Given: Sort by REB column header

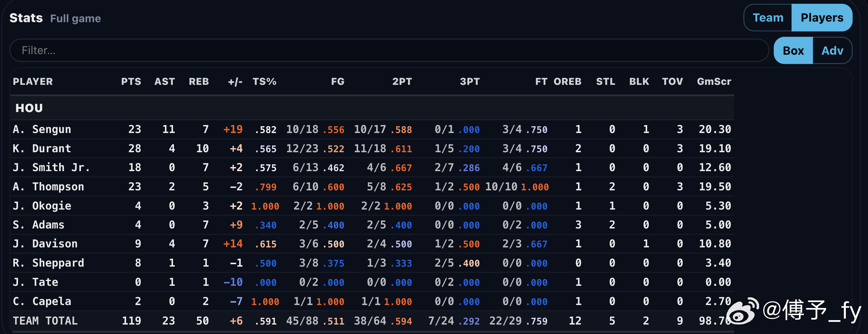Looking at the screenshot, I should coord(198,81).
